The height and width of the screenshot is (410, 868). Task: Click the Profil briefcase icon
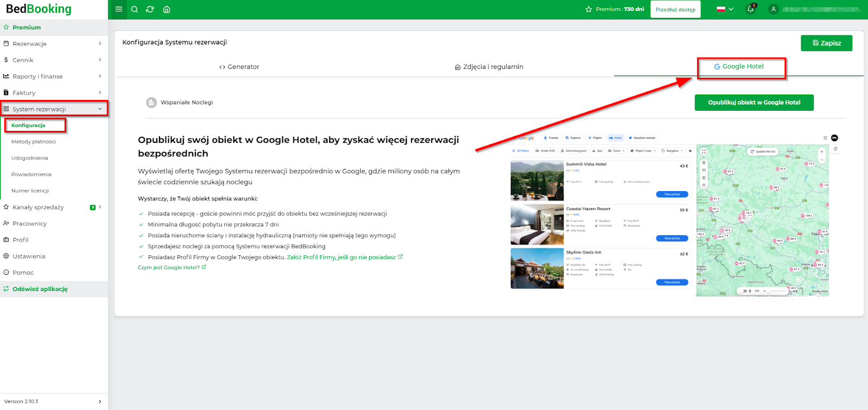(x=7, y=239)
